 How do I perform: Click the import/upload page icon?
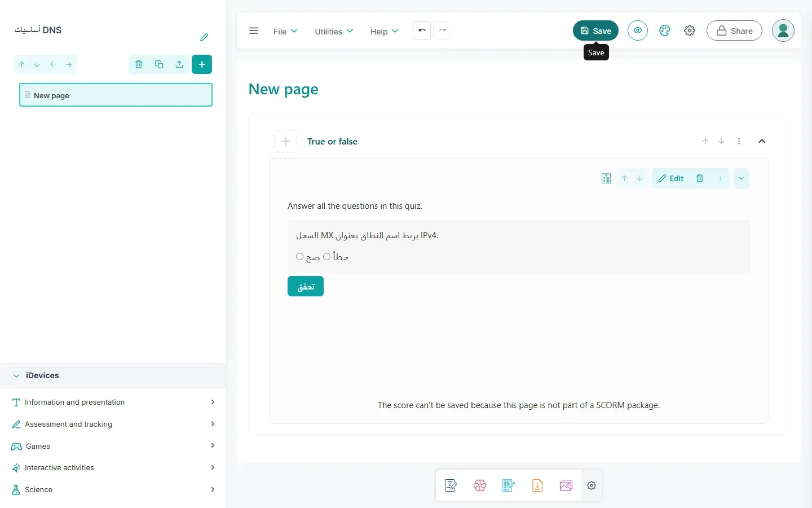[179, 64]
